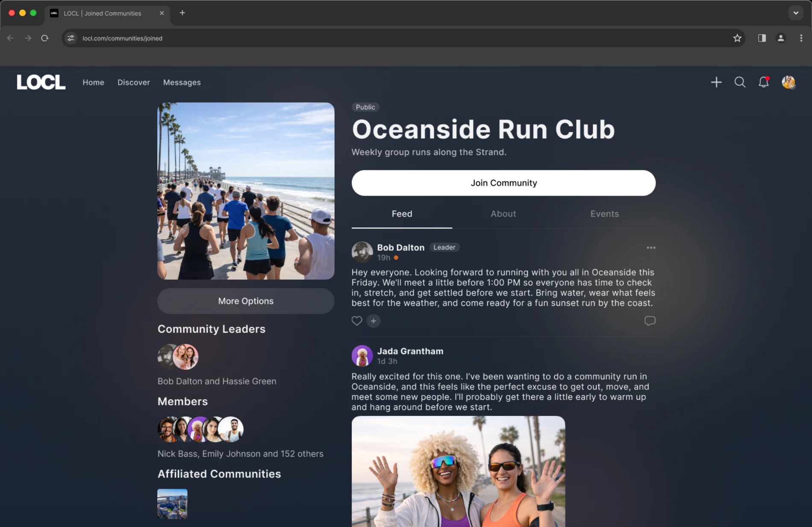Open the browser profile icon

tap(781, 38)
